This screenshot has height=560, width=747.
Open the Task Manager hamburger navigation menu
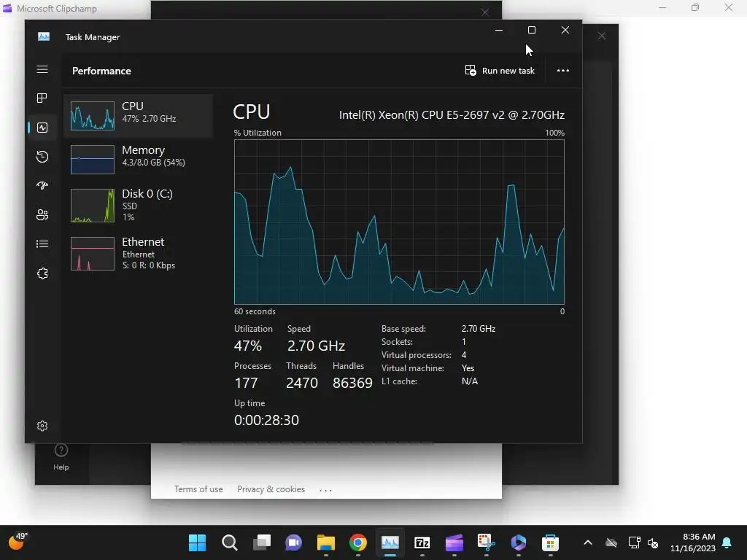[42, 69]
